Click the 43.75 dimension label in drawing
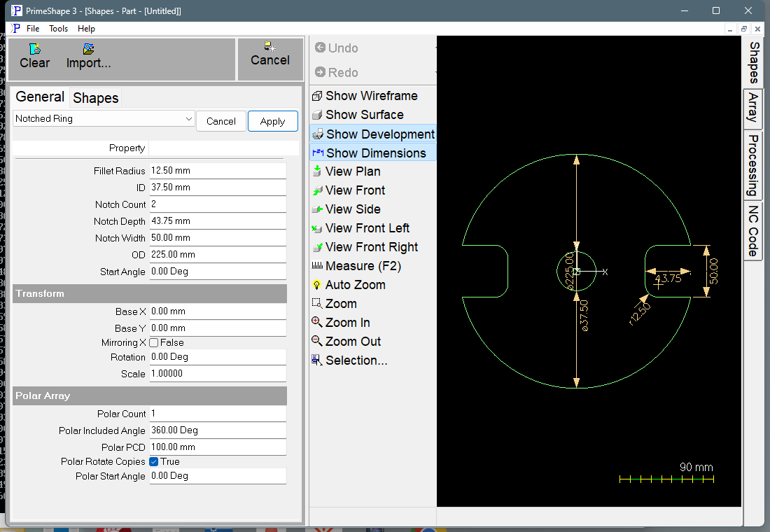Viewport: 770px width, 532px height. [668, 279]
